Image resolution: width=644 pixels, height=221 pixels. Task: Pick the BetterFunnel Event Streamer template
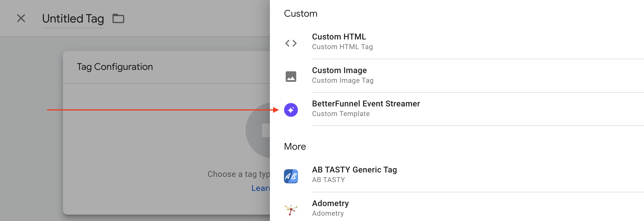tap(366, 104)
